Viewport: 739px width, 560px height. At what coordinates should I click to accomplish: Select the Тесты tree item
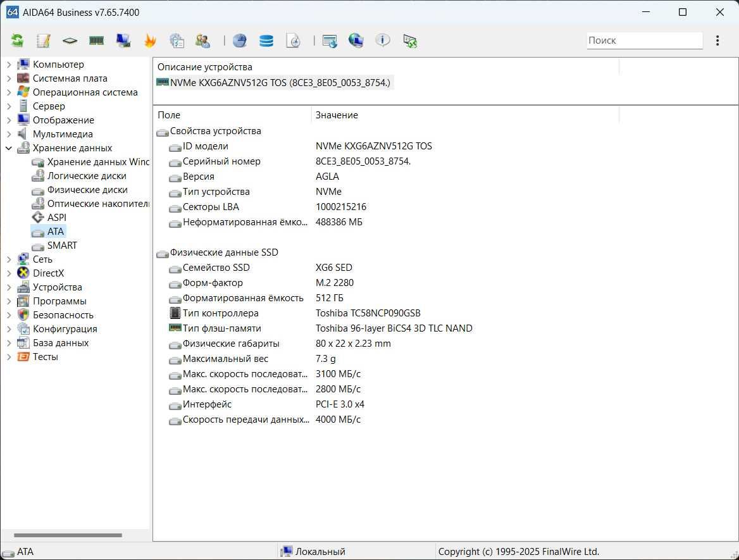coord(46,356)
